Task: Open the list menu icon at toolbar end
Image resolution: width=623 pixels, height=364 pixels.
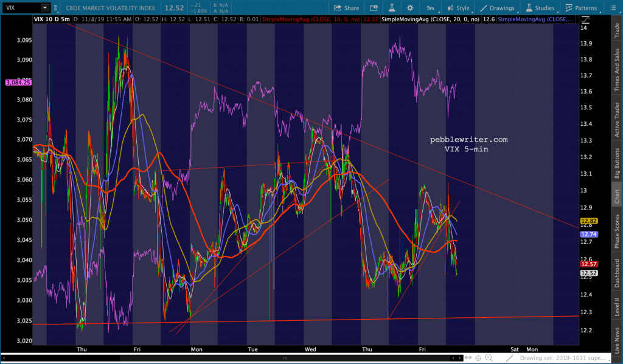Action: [613, 8]
